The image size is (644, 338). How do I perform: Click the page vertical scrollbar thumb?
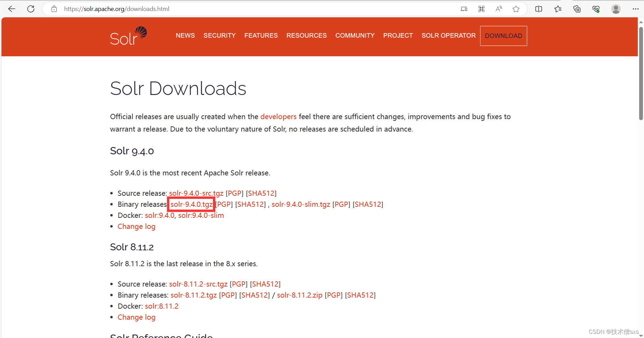[x=641, y=74]
